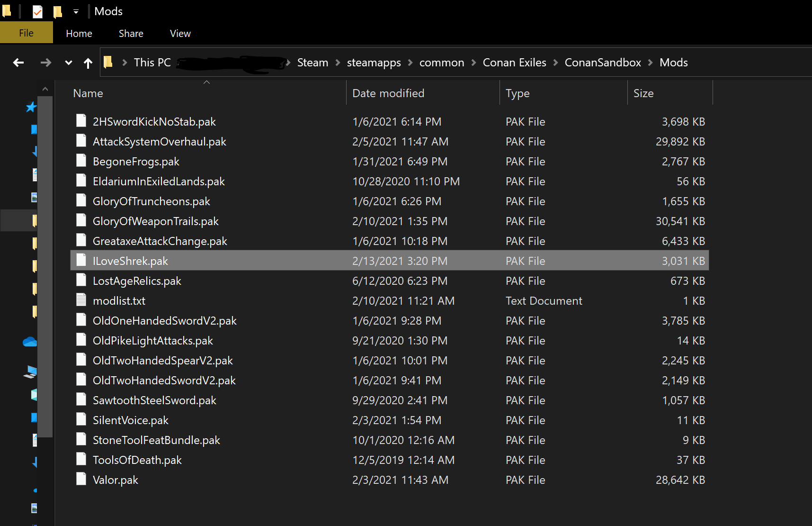Viewport: 812px width, 526px height.
Task: Click the Forward navigation arrow
Action: tap(45, 63)
